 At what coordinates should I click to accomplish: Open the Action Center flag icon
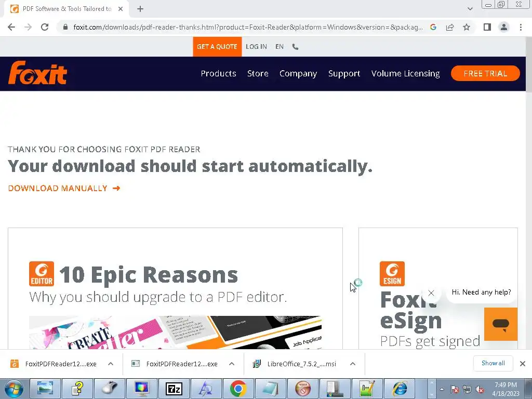(454, 390)
